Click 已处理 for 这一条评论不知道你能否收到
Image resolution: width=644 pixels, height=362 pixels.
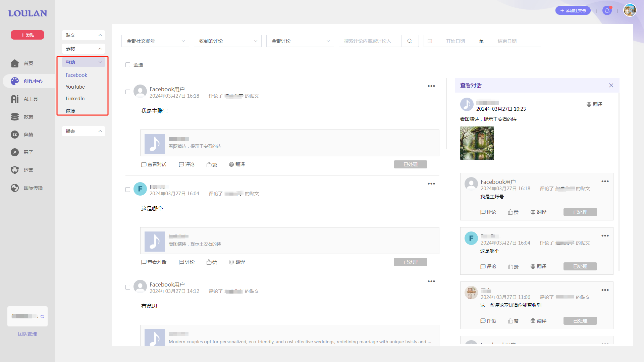[580, 321]
